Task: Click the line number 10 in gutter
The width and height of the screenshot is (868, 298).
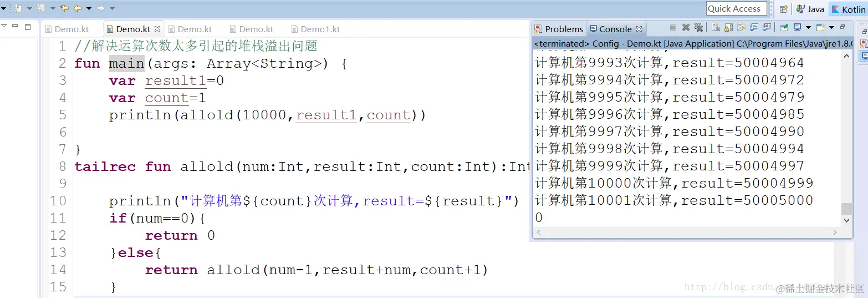Action: pos(58,201)
